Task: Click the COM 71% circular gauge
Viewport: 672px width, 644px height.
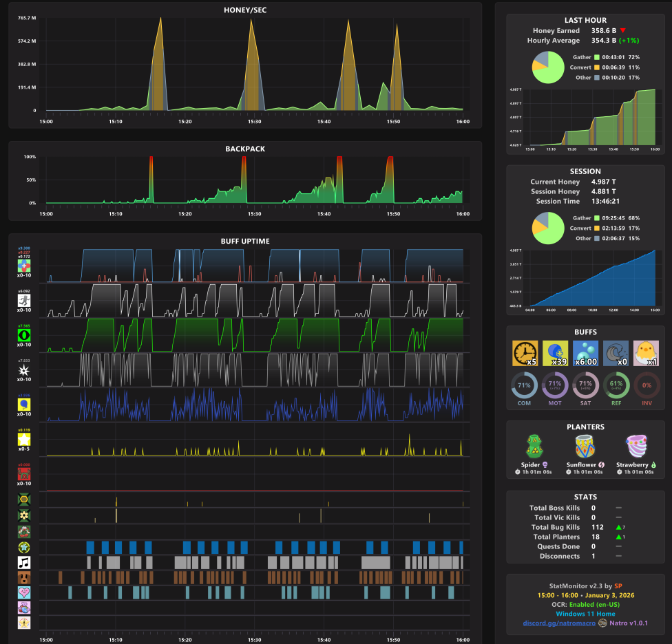Action: (524, 385)
